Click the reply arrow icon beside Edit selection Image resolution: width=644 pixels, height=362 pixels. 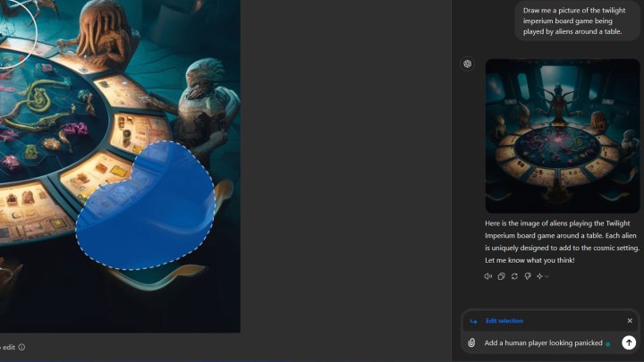coord(473,321)
